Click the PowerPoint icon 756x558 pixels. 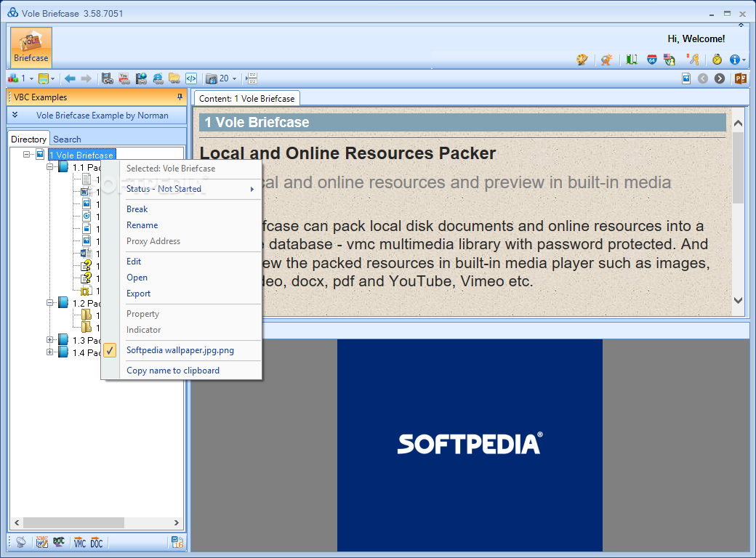741,78
